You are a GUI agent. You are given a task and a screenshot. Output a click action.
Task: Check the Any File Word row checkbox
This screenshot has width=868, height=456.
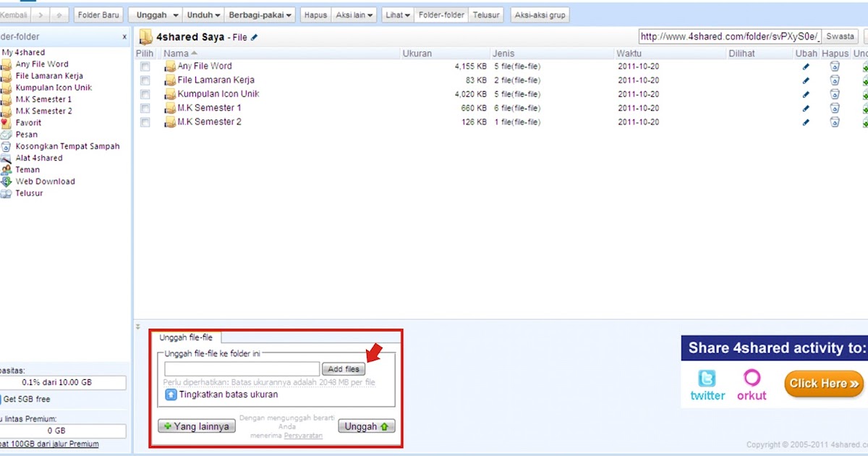[145, 67]
